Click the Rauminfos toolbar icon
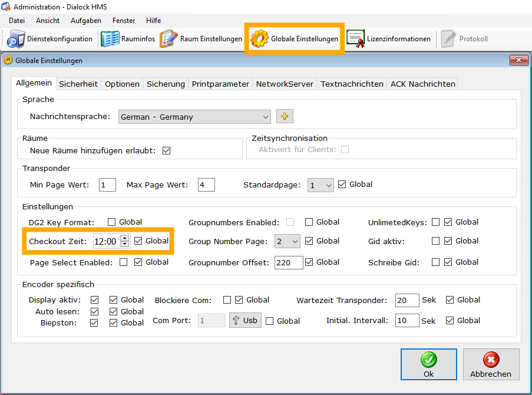The width and height of the screenshot is (532, 395). point(110,39)
